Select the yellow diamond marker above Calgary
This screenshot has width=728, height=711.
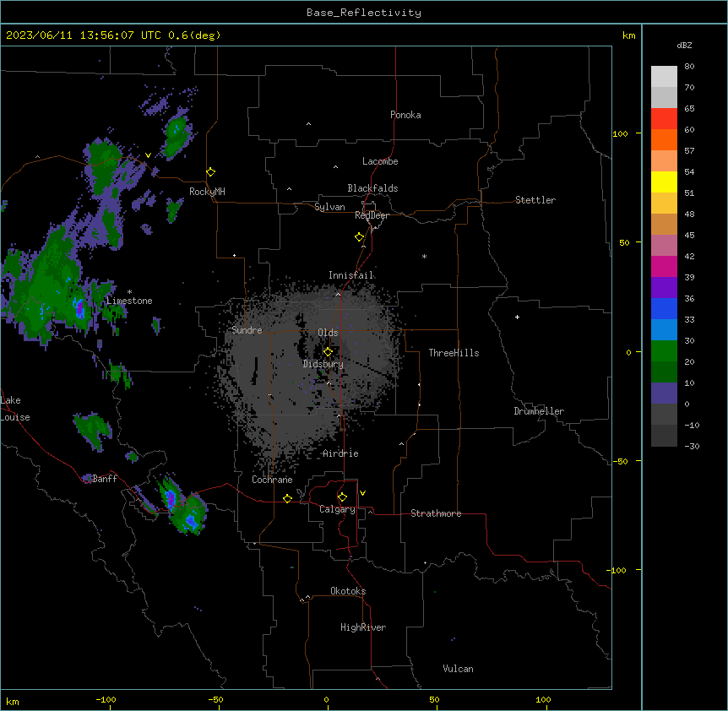click(342, 497)
